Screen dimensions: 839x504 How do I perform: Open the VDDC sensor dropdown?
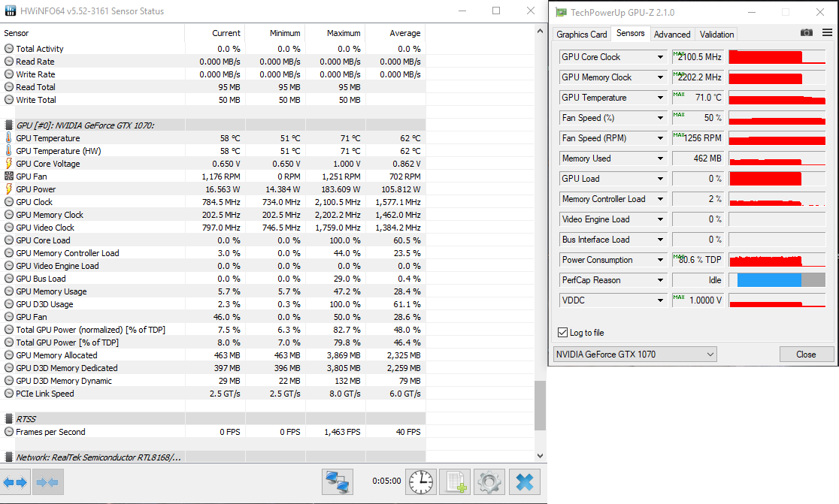click(x=660, y=301)
